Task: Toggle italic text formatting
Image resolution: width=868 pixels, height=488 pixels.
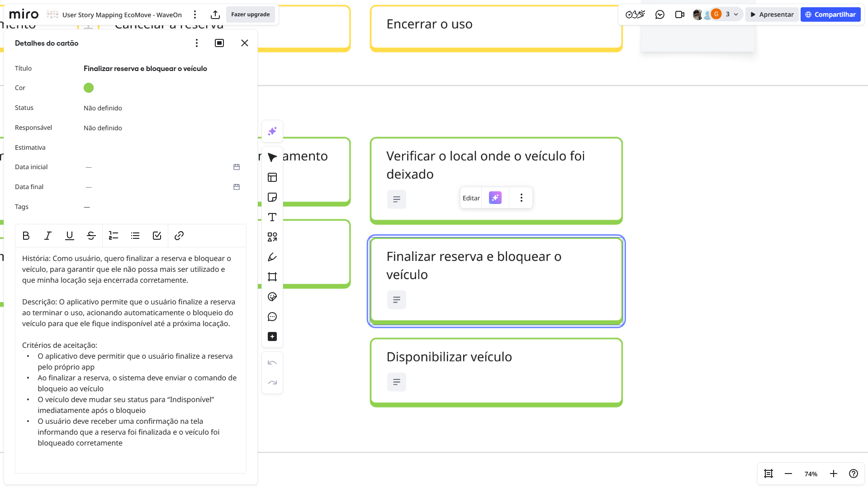Action: tap(47, 236)
